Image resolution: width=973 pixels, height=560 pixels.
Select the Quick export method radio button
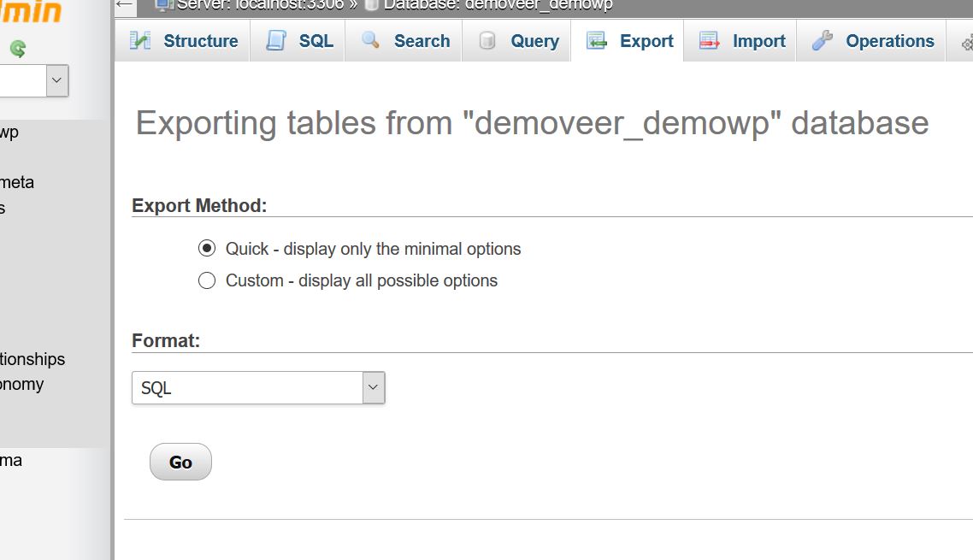[x=207, y=248]
